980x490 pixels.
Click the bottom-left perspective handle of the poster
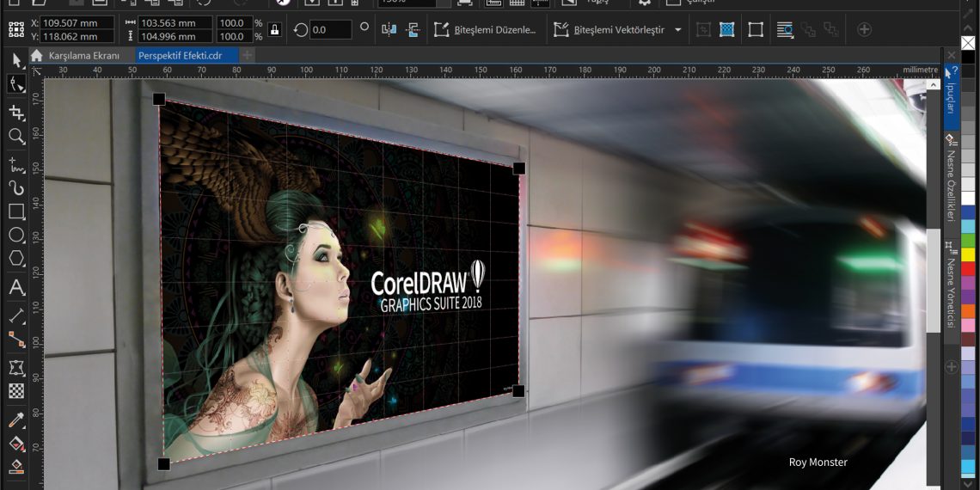163,463
